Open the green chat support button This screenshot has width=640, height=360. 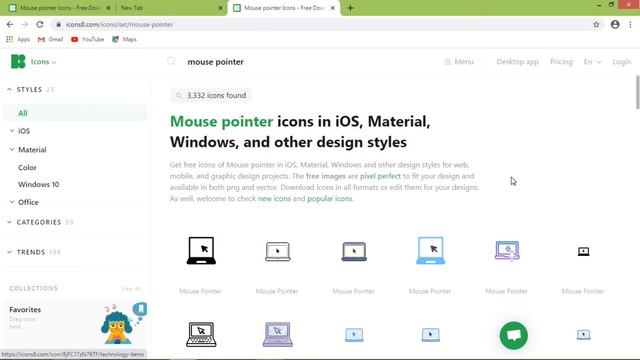tap(513, 336)
